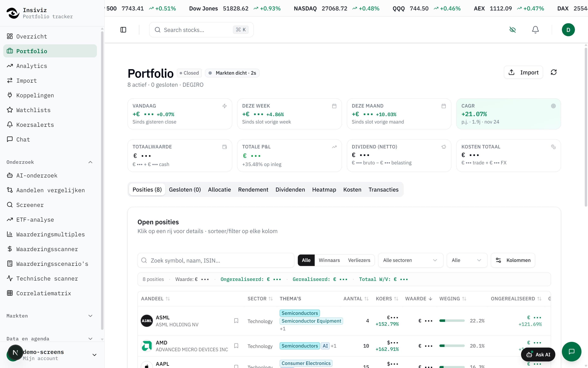Image resolution: width=588 pixels, height=368 pixels.
Task: Sort table by Weging column
Action: pos(453,299)
